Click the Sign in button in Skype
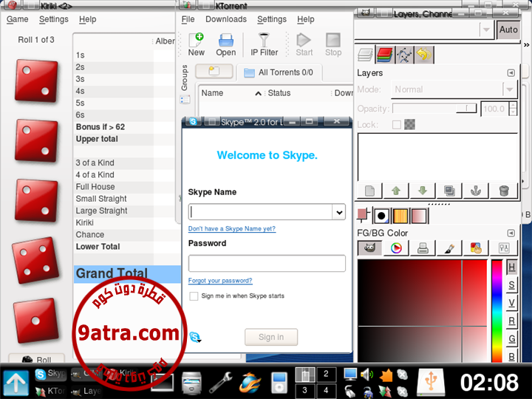This screenshot has width=532, height=399. click(271, 337)
